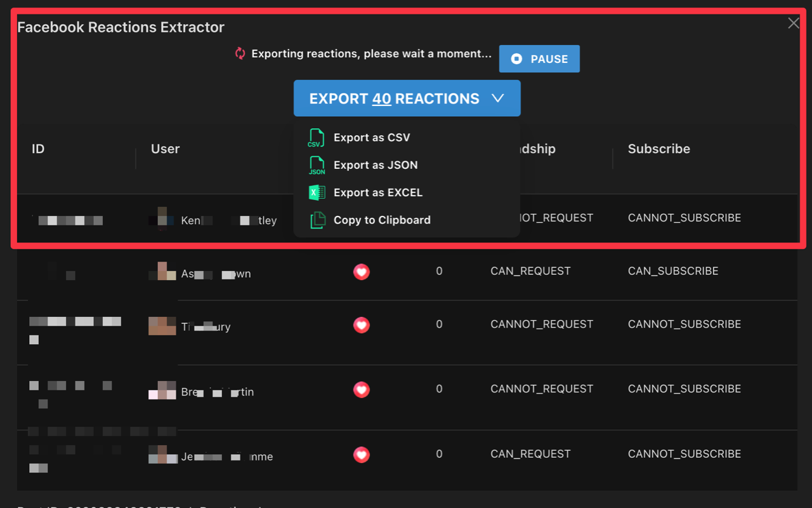812x508 pixels.
Task: Click the 0 count in the Je…nme row
Action: point(439,454)
